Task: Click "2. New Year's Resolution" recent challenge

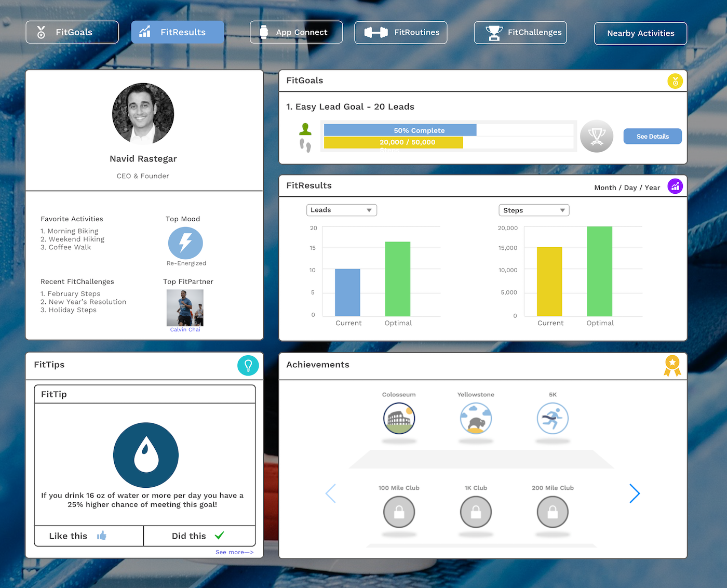Action: coord(84,302)
